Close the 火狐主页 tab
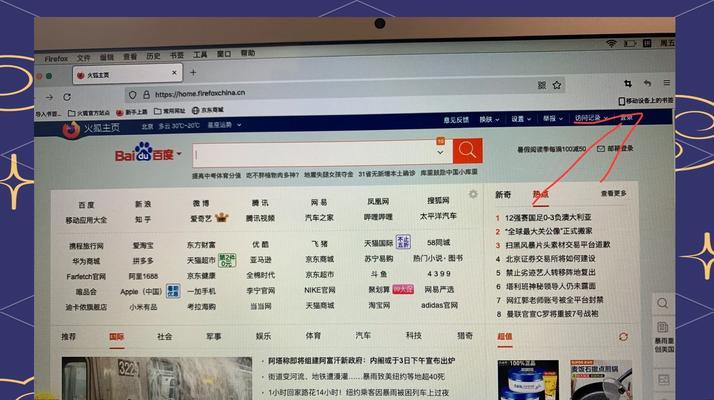This screenshot has height=400, width=714. pyautogui.click(x=174, y=72)
